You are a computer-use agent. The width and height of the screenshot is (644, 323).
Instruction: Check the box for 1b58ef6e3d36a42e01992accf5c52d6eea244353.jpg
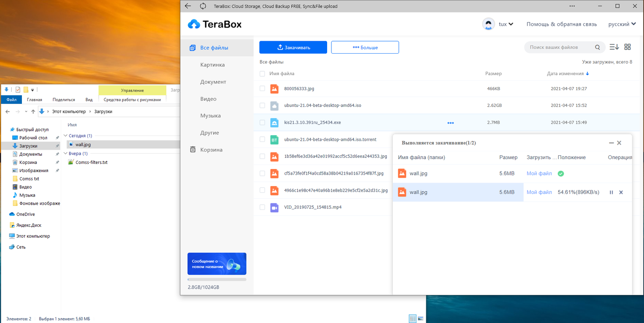click(262, 157)
